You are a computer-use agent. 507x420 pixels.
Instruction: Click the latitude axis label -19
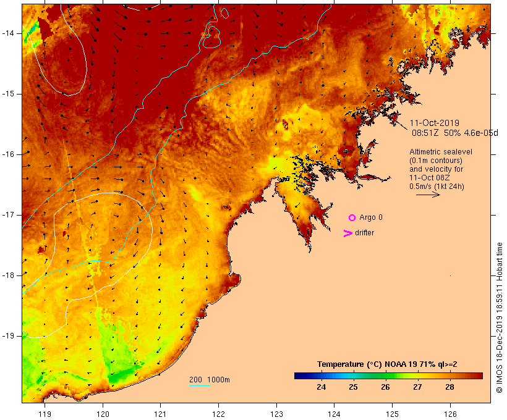point(8,336)
